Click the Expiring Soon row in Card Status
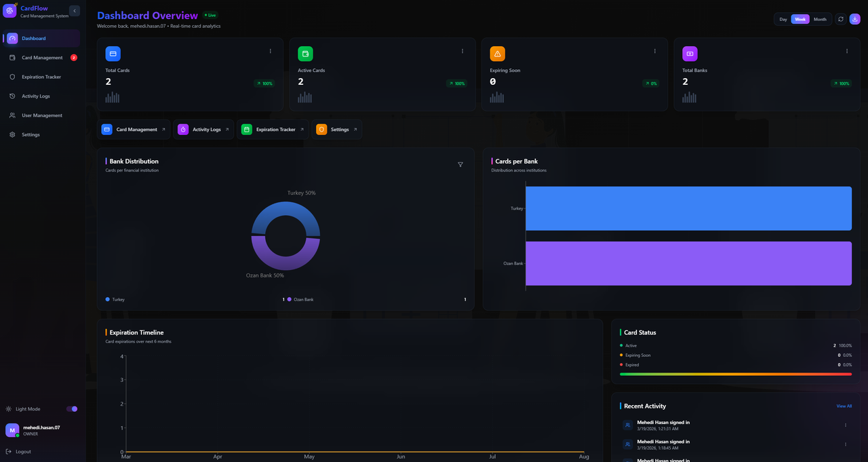The image size is (868, 462). pos(736,355)
